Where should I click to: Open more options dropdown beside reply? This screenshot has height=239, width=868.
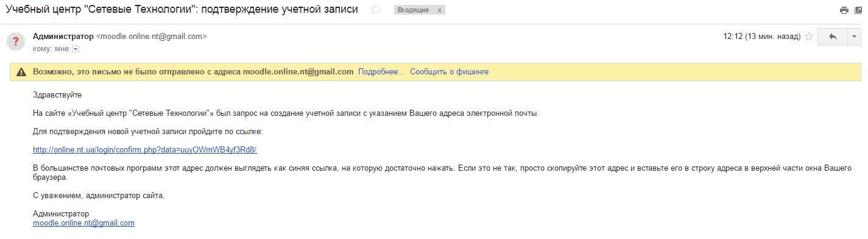854,37
